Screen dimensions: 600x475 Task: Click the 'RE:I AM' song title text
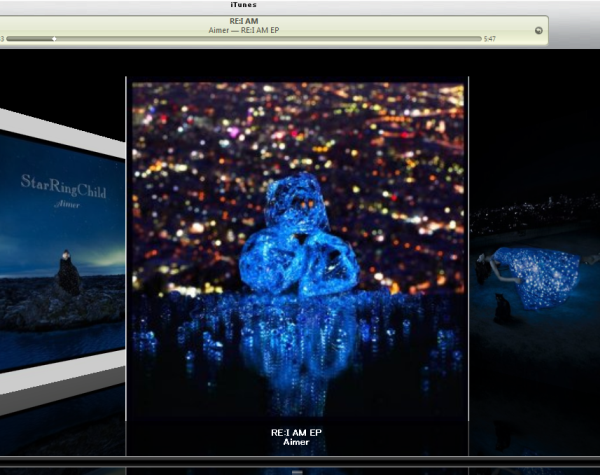tap(244, 21)
